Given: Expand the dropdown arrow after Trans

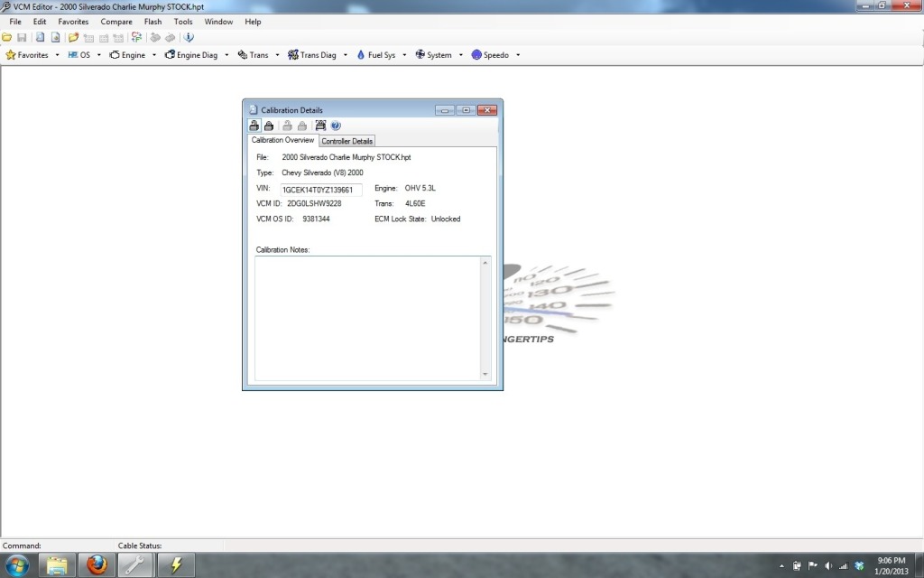Looking at the screenshot, I should (277, 55).
